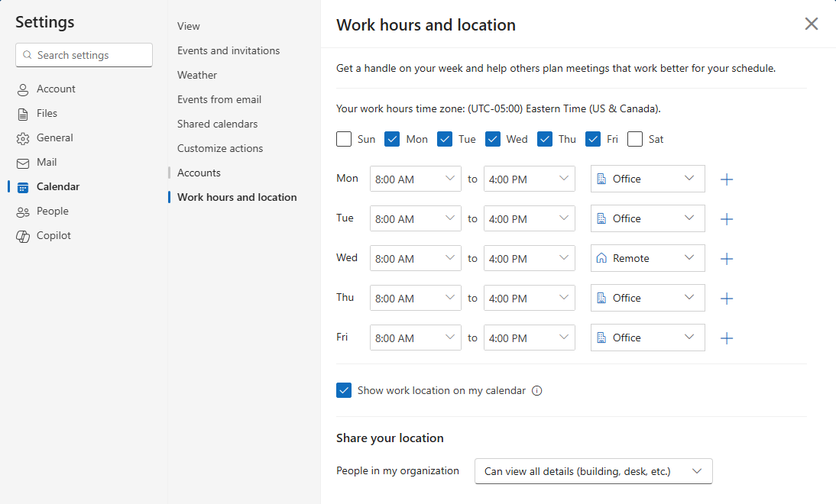Close the Settings dialog
Image resolution: width=836 pixels, height=504 pixels.
click(812, 24)
